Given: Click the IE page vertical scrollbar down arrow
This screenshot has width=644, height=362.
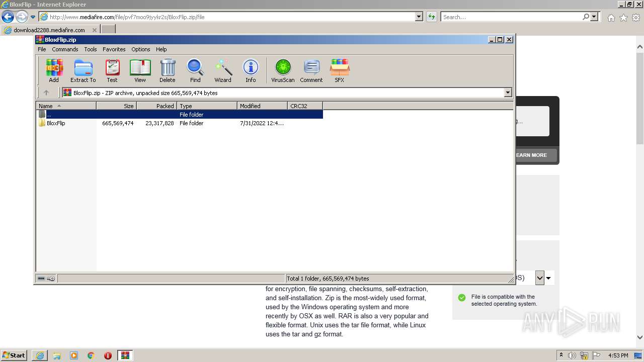Looking at the screenshot, I should (x=640, y=337).
